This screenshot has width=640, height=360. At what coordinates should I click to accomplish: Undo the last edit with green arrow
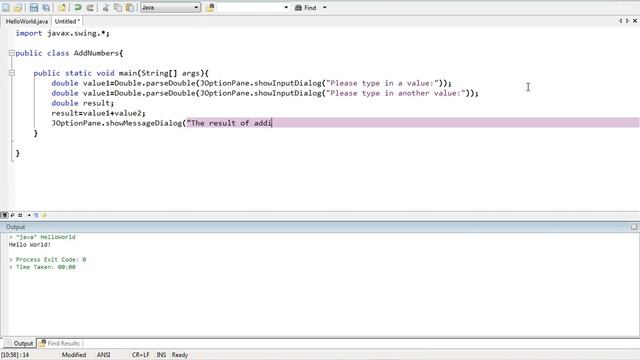point(78,7)
